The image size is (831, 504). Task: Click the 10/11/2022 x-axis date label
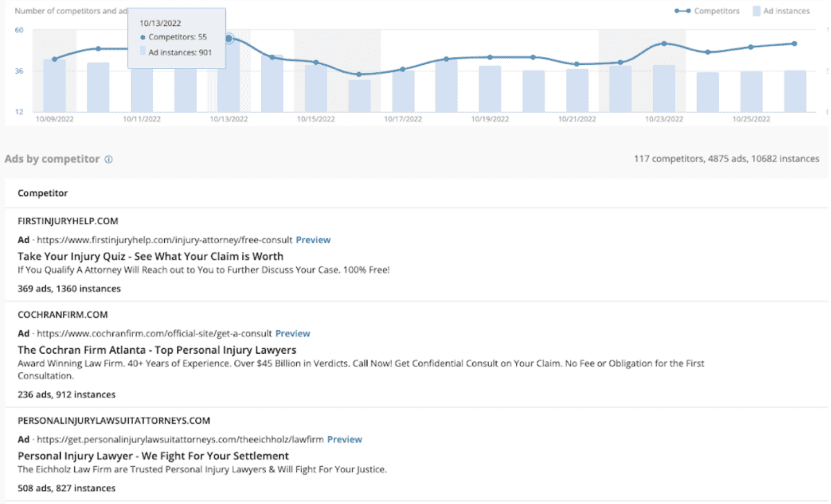[141, 119]
